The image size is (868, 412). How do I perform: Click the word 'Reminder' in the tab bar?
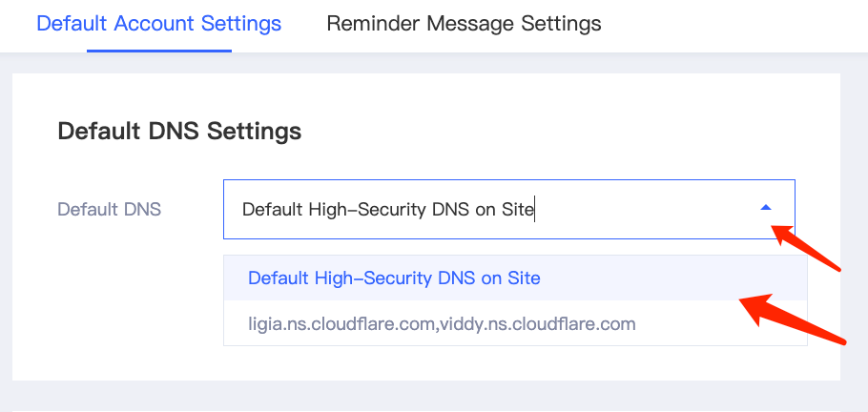[367, 24]
